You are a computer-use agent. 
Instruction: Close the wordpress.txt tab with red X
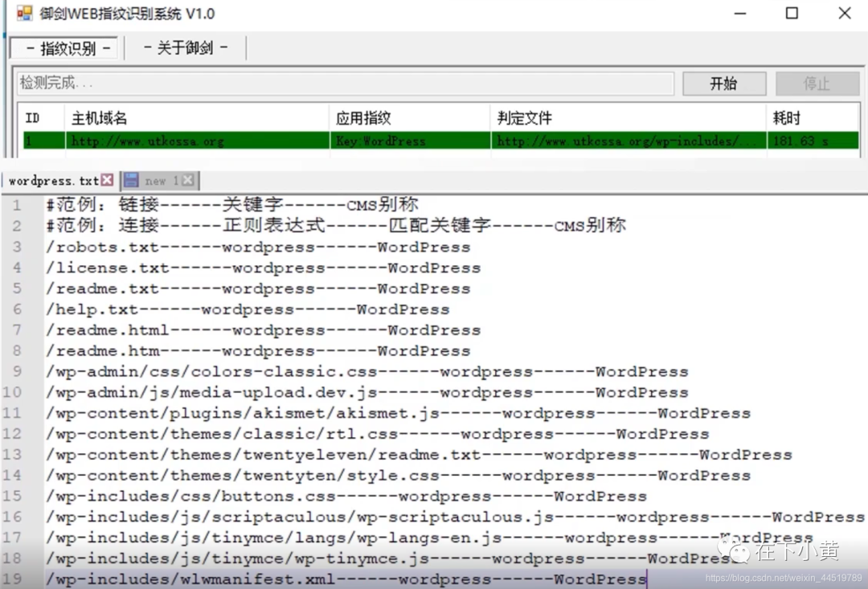(108, 180)
